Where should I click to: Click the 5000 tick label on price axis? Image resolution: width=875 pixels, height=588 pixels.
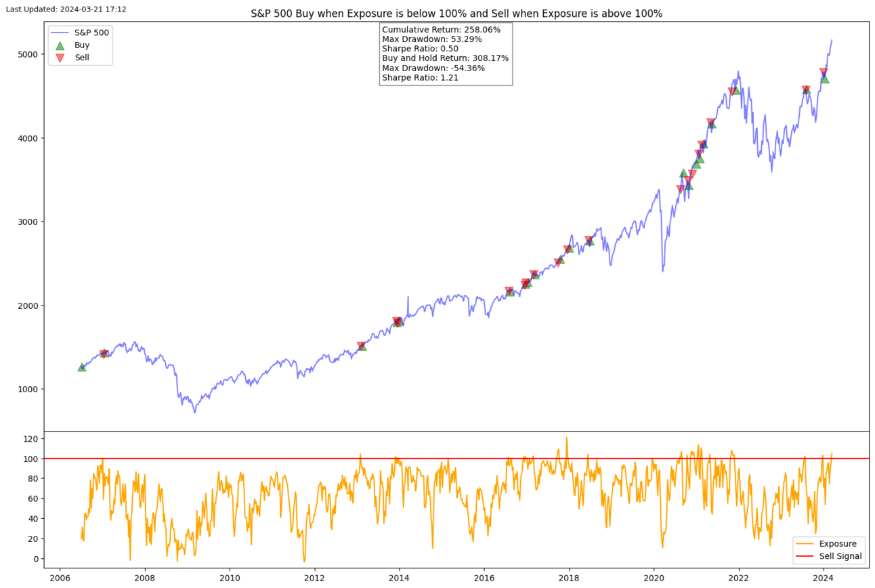(28, 54)
